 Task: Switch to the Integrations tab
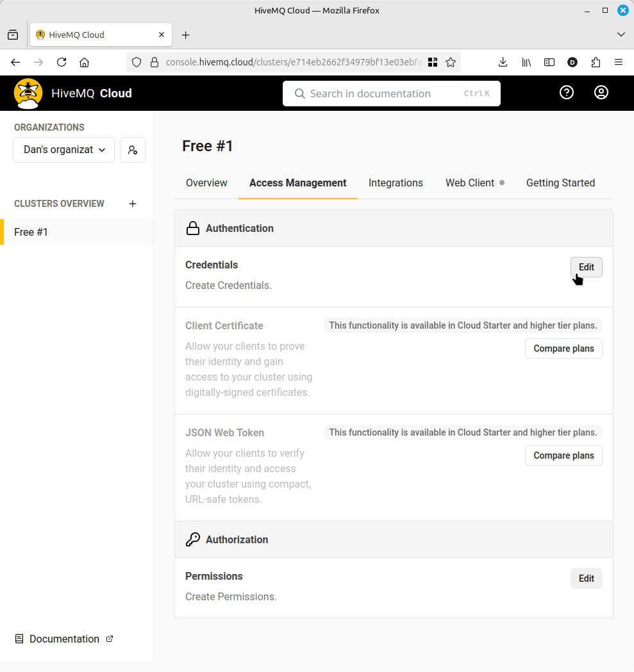coord(396,183)
